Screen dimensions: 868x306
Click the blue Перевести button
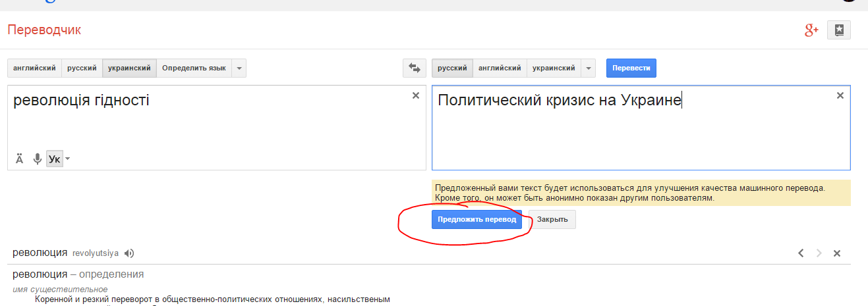coord(631,68)
